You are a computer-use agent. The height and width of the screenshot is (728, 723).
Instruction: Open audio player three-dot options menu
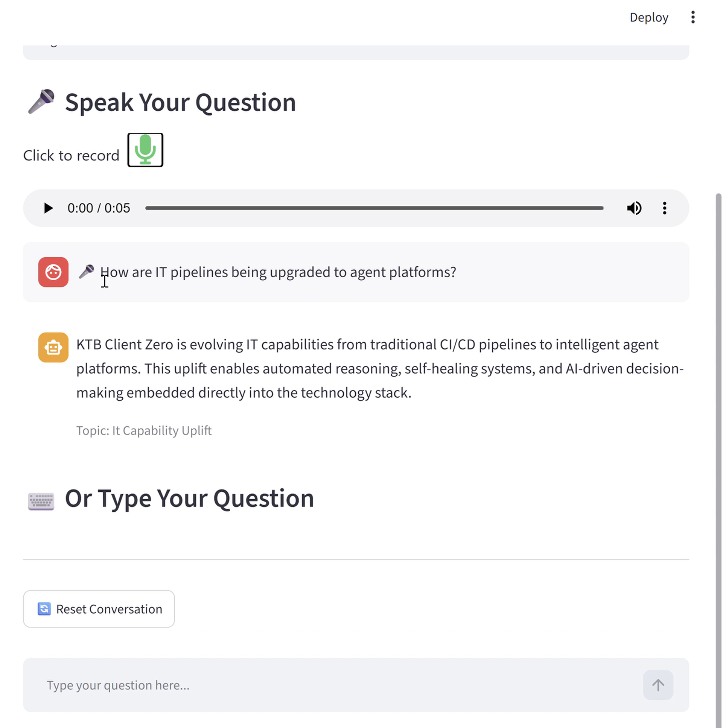click(x=665, y=208)
